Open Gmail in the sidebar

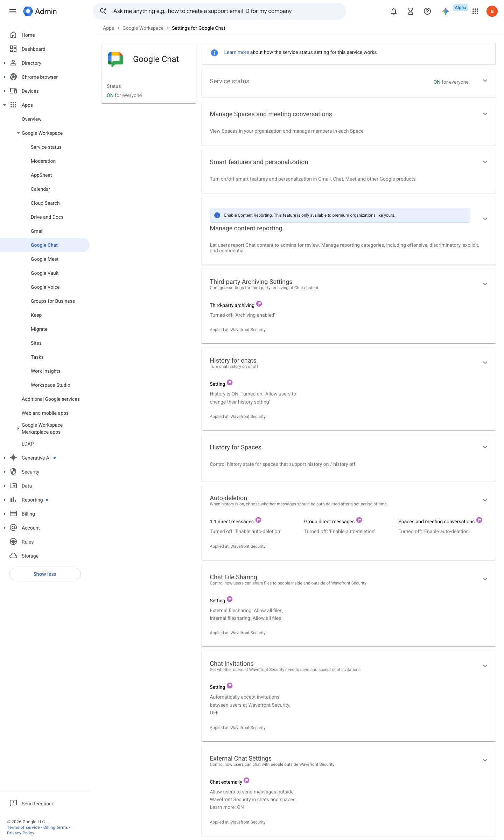(37, 231)
